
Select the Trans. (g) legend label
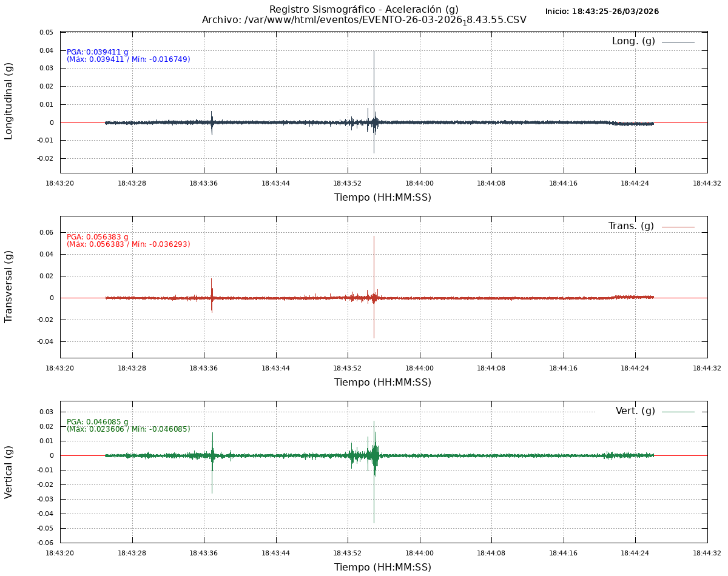[631, 226]
